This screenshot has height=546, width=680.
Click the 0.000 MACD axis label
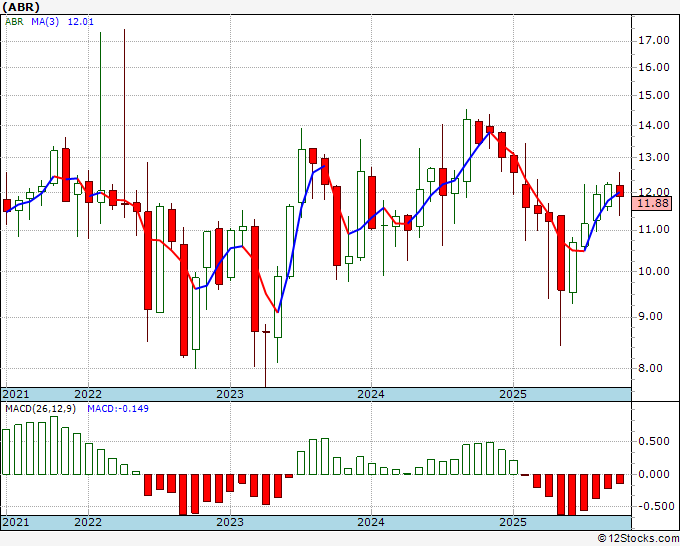654,474
